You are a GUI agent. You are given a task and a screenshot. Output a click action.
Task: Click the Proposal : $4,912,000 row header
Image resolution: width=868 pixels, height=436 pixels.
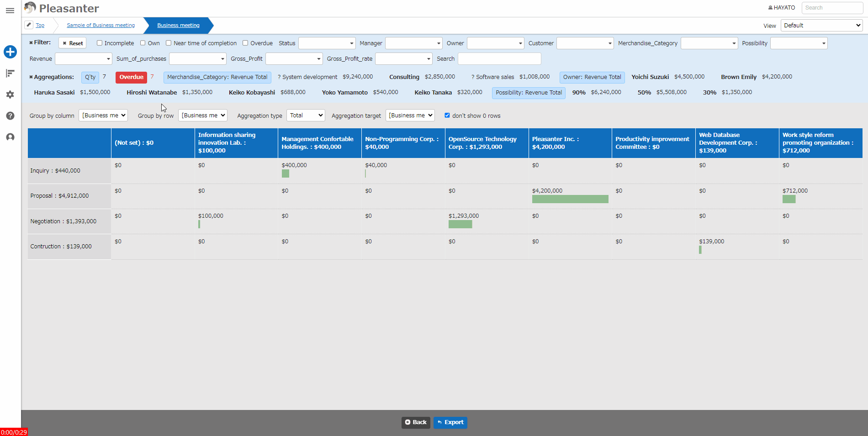(x=69, y=196)
